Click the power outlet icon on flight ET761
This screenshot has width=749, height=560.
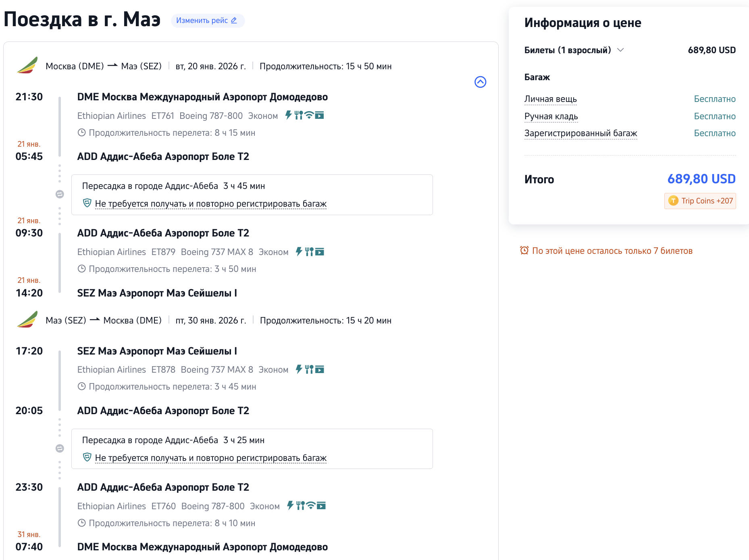(288, 115)
